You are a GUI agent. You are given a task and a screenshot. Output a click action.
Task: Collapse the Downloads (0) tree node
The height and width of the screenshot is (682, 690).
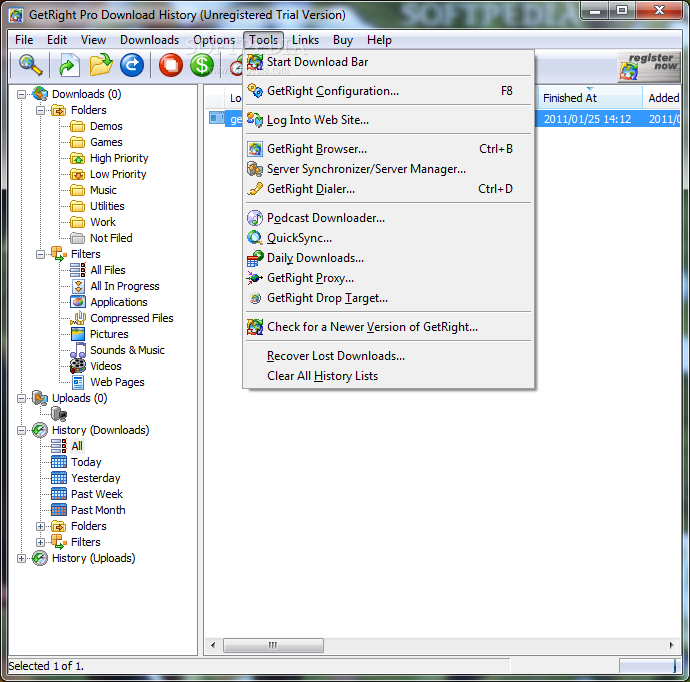click(21, 94)
